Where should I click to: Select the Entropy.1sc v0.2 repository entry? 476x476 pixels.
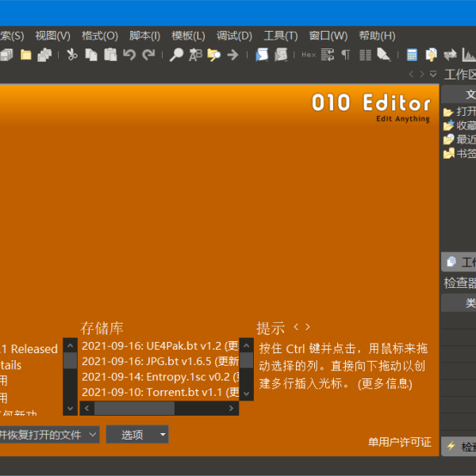160,377
